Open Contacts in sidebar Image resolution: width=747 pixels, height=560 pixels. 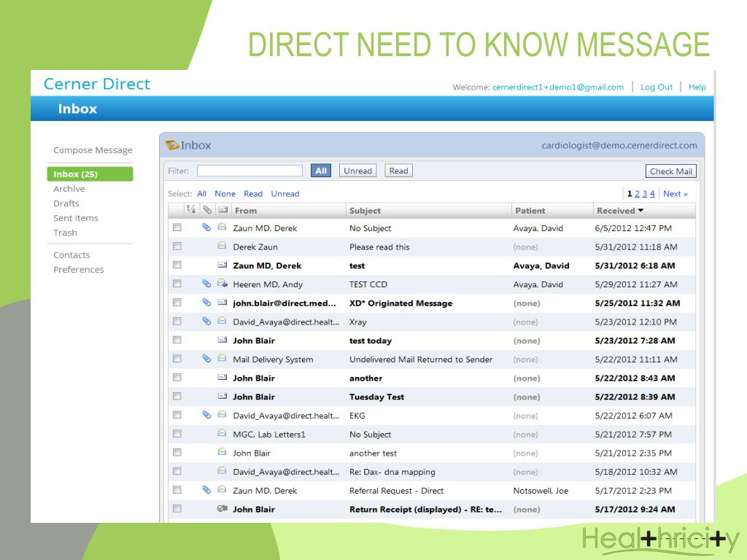pyautogui.click(x=71, y=254)
